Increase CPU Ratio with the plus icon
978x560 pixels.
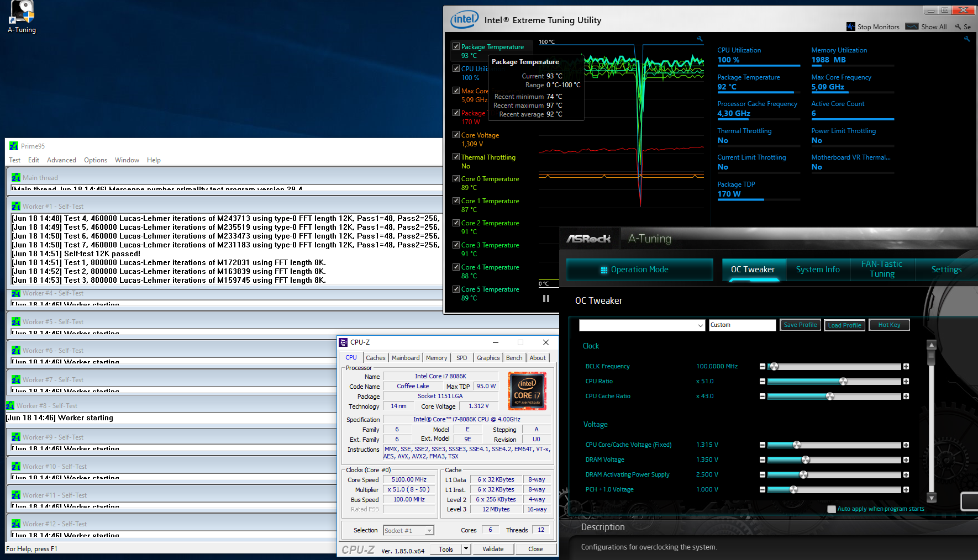906,382
